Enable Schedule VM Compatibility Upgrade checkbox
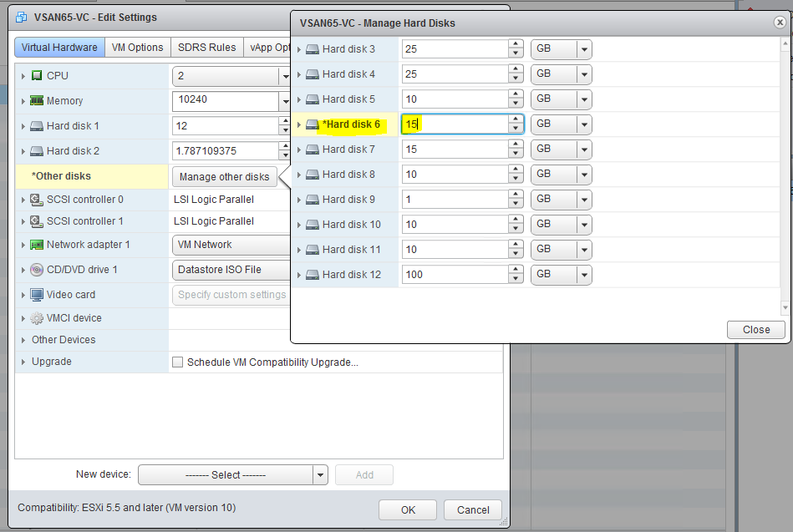Viewport: 793px width, 532px height. pos(177,362)
